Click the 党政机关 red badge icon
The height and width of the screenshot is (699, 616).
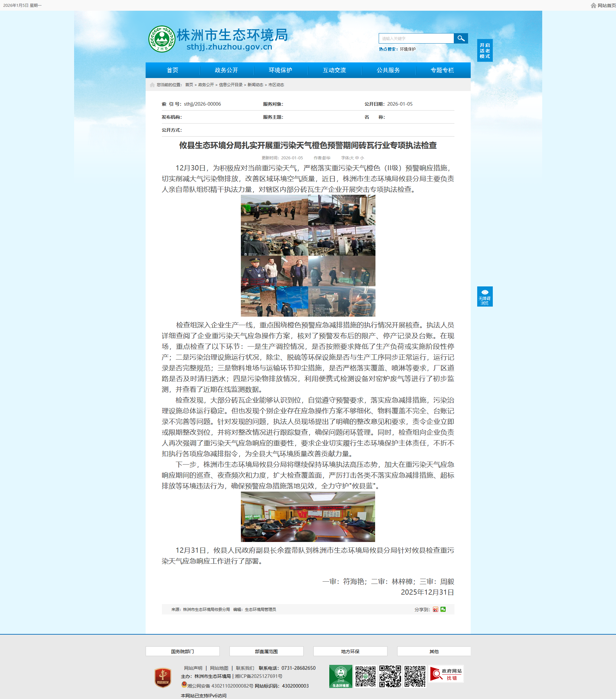point(163,678)
